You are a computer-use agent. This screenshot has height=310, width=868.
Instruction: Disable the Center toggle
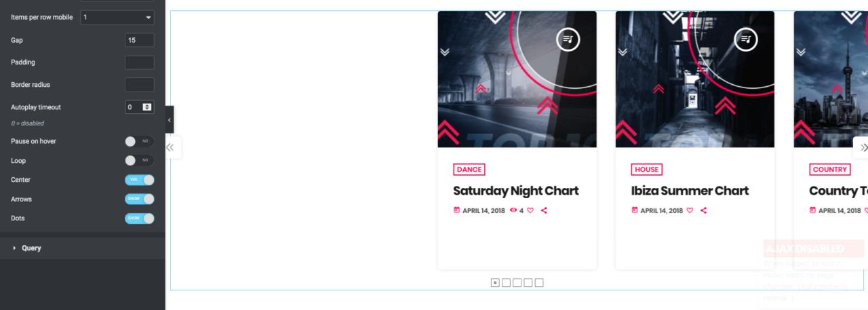[x=139, y=180]
